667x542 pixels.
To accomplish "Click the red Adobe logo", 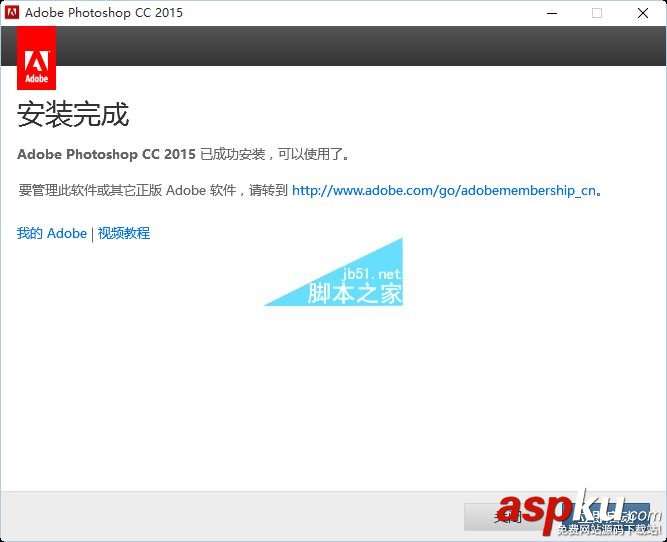I will tap(37, 58).
